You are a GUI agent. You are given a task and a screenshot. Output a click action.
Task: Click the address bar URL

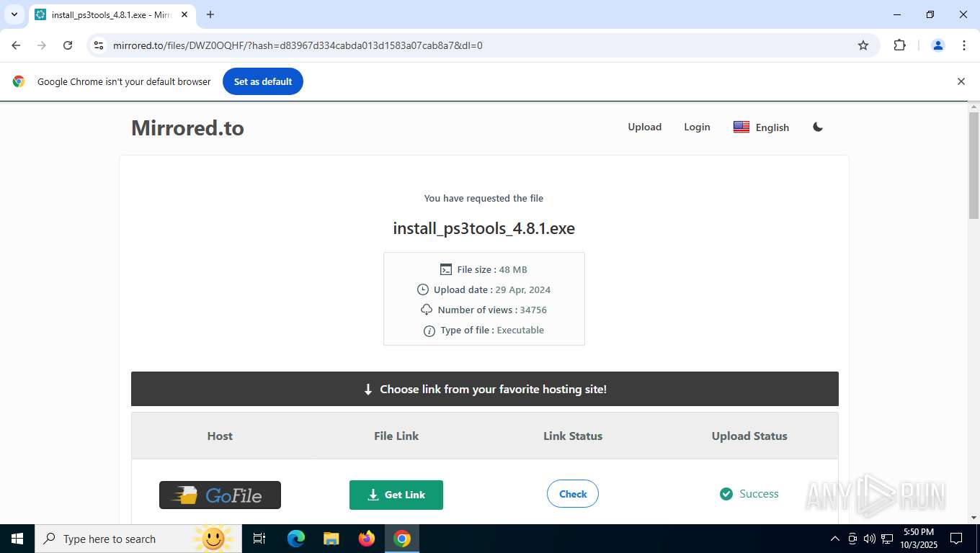pyautogui.click(x=298, y=45)
